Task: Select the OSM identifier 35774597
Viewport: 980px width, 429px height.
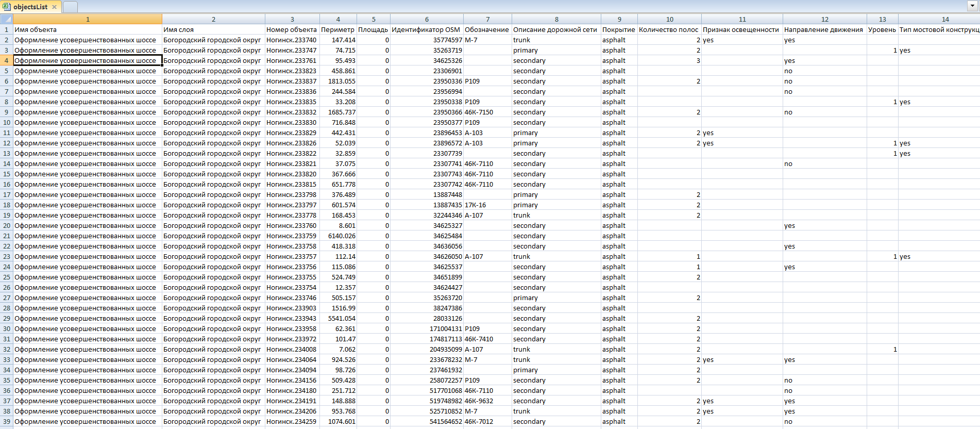Action: [427, 40]
